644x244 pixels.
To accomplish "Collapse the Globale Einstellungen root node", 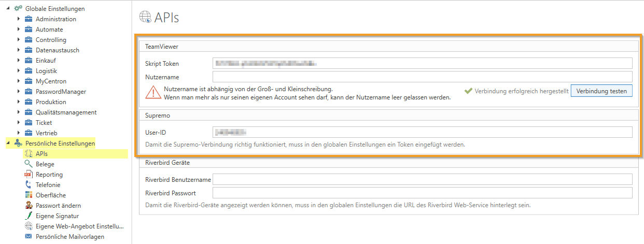I will (8, 9).
